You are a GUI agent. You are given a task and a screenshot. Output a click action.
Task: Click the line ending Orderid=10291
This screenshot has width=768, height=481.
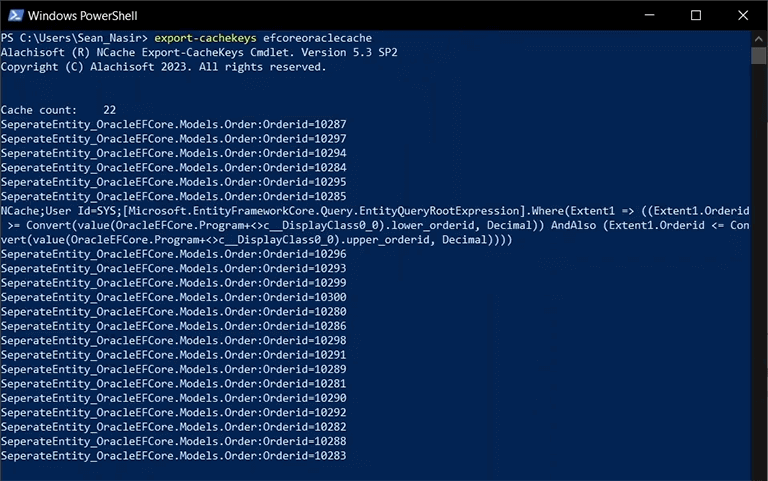click(x=173, y=355)
